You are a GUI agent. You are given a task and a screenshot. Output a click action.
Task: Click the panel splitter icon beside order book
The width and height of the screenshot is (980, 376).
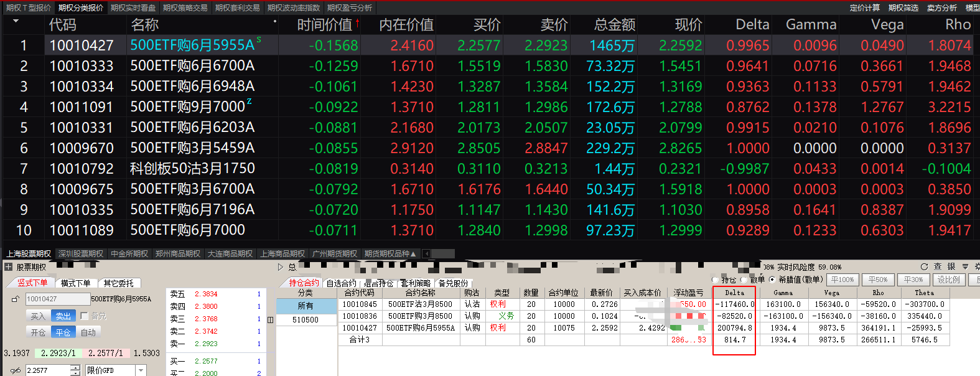click(271, 319)
